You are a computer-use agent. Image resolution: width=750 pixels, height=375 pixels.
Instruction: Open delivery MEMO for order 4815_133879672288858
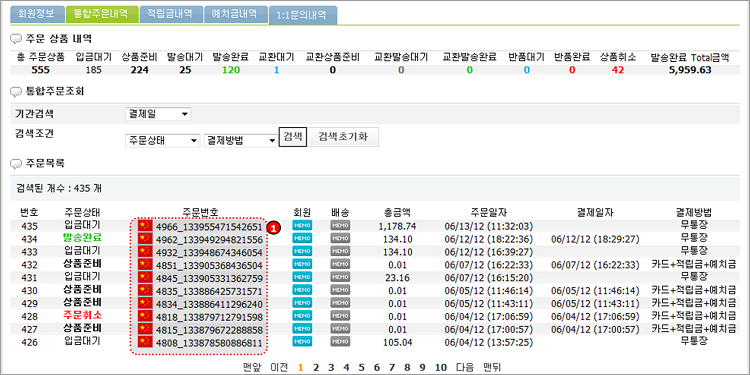coord(340,329)
